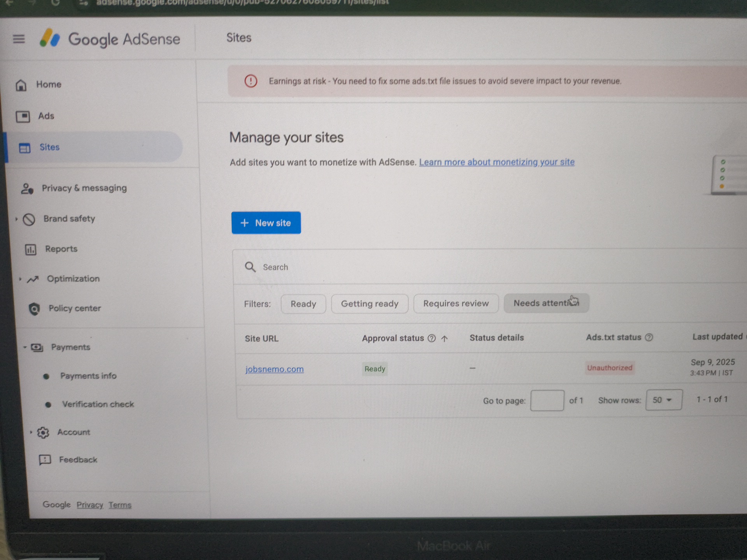Click the earnings at risk warning icon

251,81
